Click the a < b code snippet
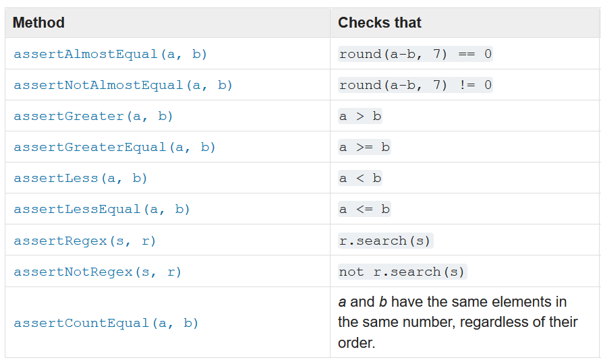The width and height of the screenshot is (601, 364). coord(360,178)
